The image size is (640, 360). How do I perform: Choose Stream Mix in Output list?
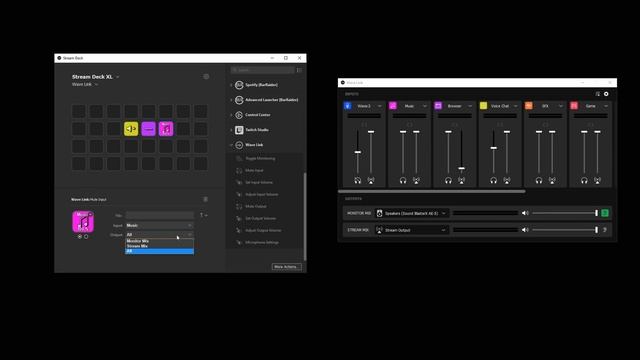(x=160, y=246)
